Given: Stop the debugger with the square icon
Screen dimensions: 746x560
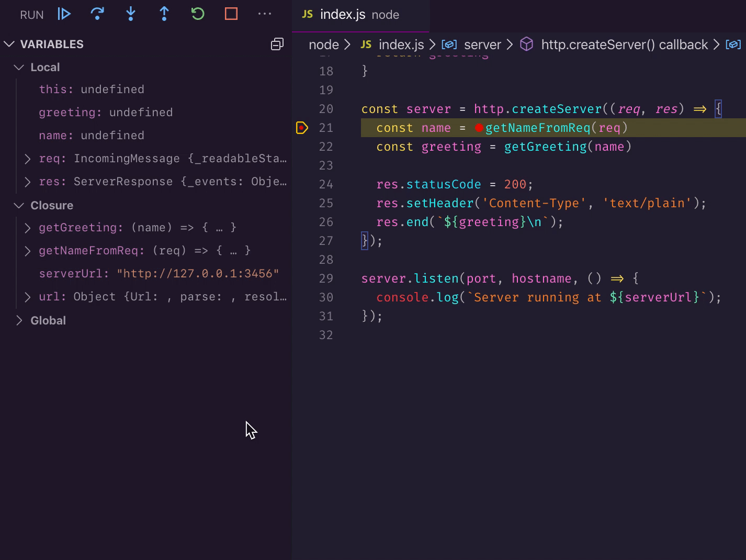Looking at the screenshot, I should [231, 14].
